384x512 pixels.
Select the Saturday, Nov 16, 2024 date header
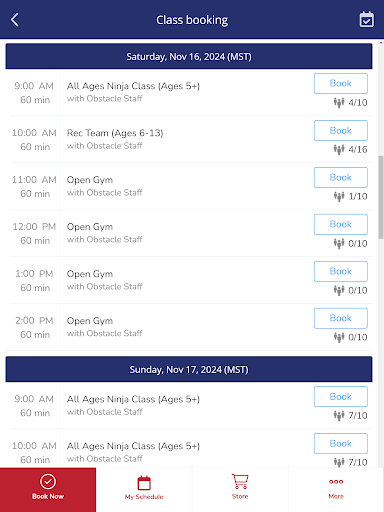(x=189, y=56)
